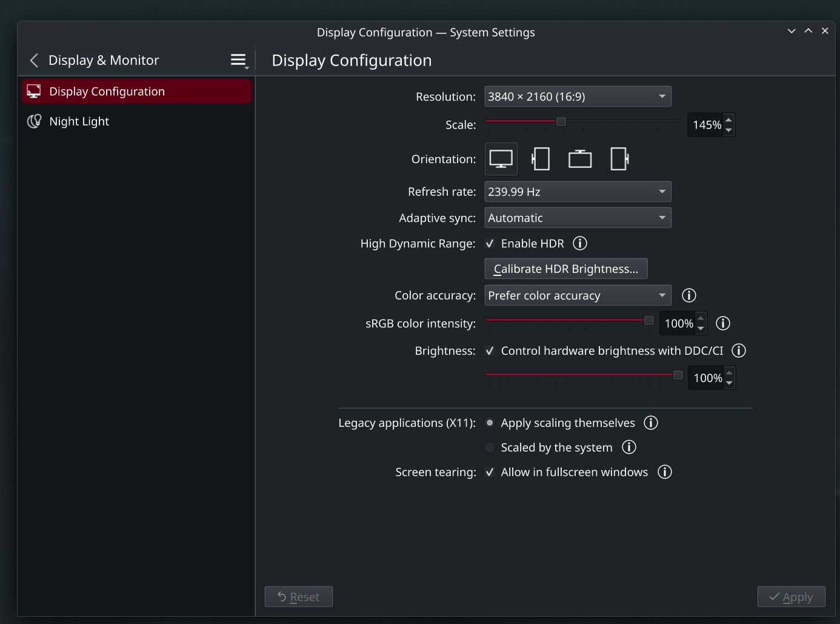This screenshot has height=624, width=840.
Task: Increase the Scale percentage spinner
Action: (728, 119)
